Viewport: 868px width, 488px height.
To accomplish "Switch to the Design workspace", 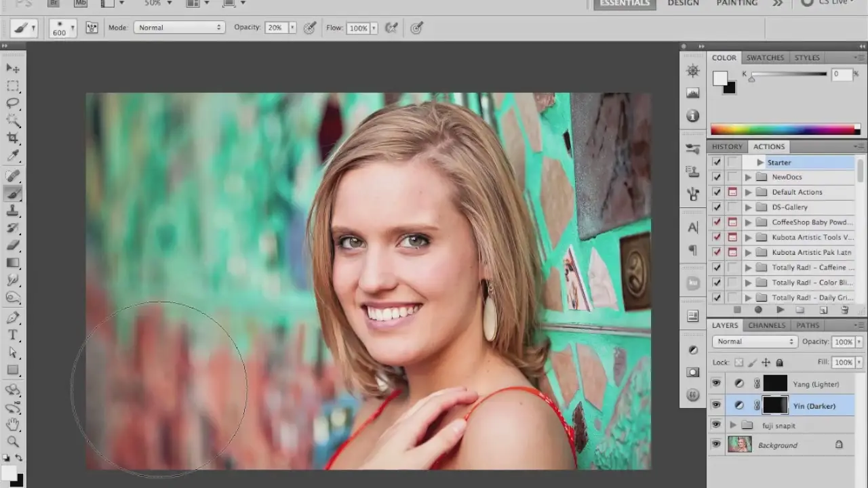I will (x=683, y=3).
